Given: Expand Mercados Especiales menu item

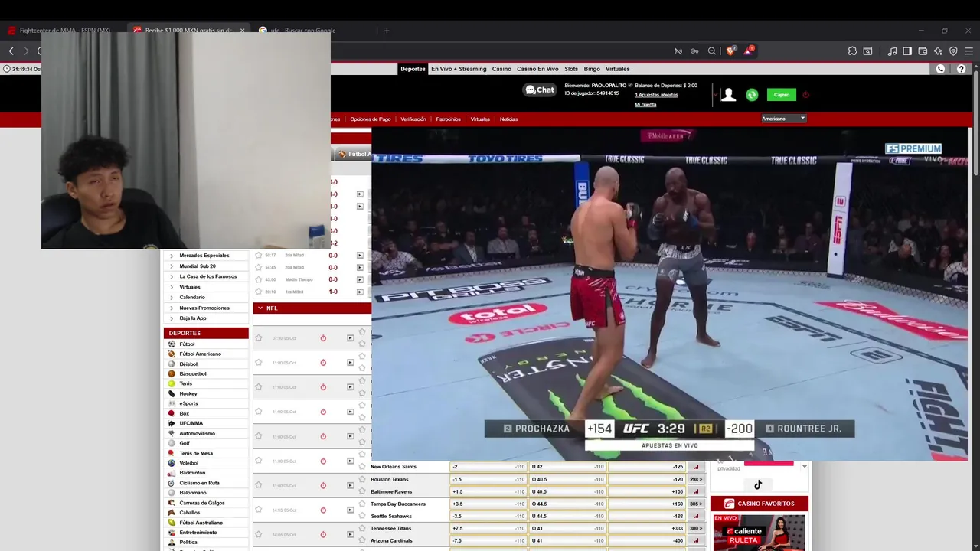Looking at the screenshot, I should click(x=204, y=256).
